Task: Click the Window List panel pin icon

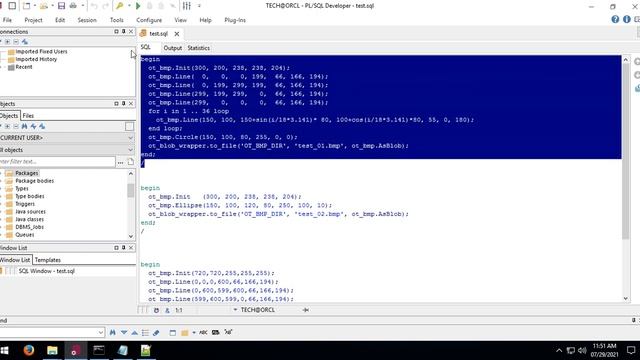Action: click(x=124, y=248)
